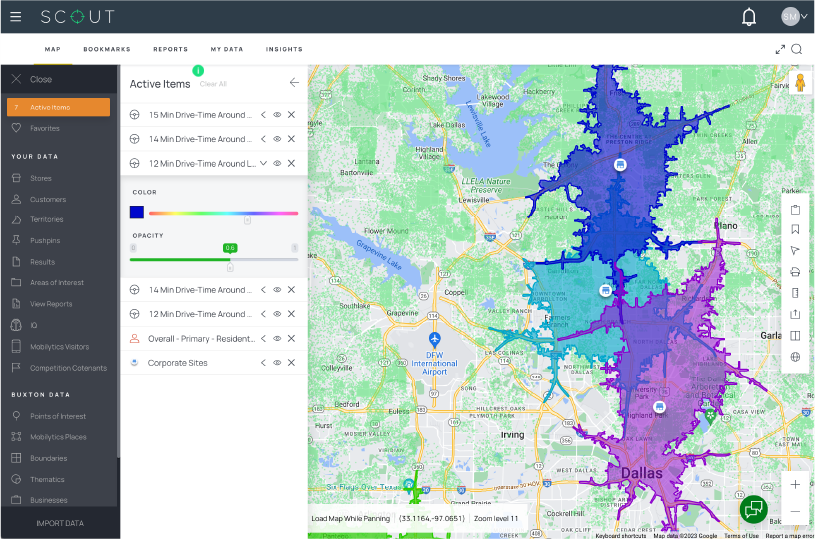Viewport: 815px width, 539px height.
Task: Click the map search magnifier icon
Action: pyautogui.click(x=797, y=49)
